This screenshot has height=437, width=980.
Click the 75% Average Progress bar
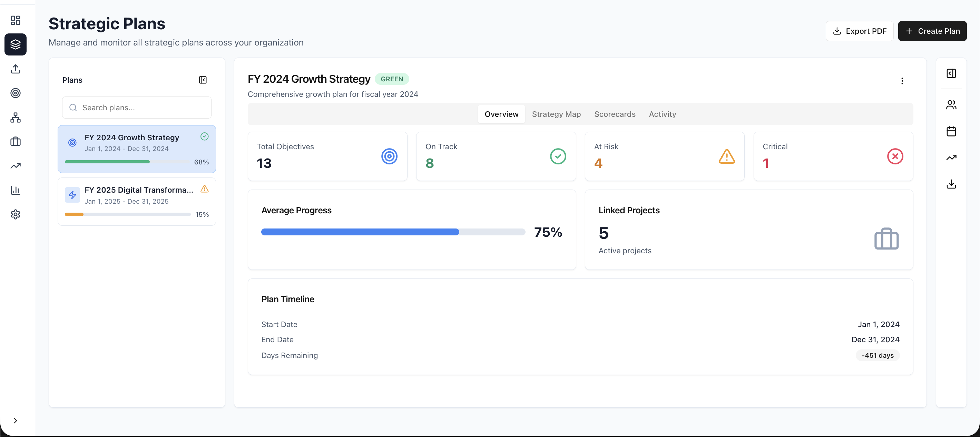(x=393, y=232)
